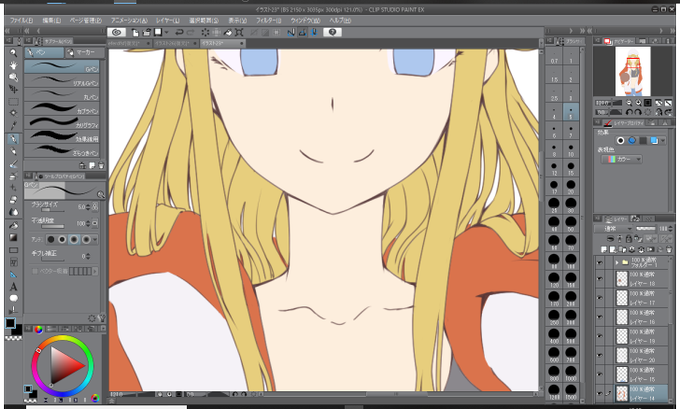
Task: Click the redo arrow icon
Action: pyautogui.click(x=191, y=32)
